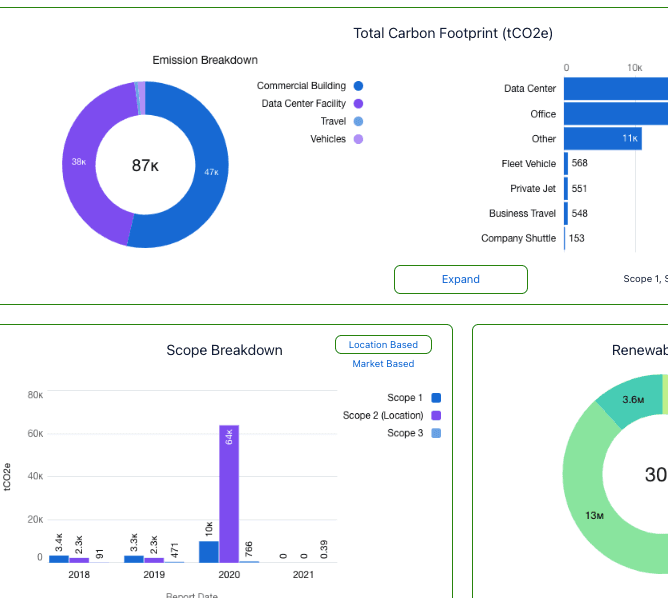Click the Scope Breakdown title
The width and height of the screenshot is (668, 598).
click(225, 350)
